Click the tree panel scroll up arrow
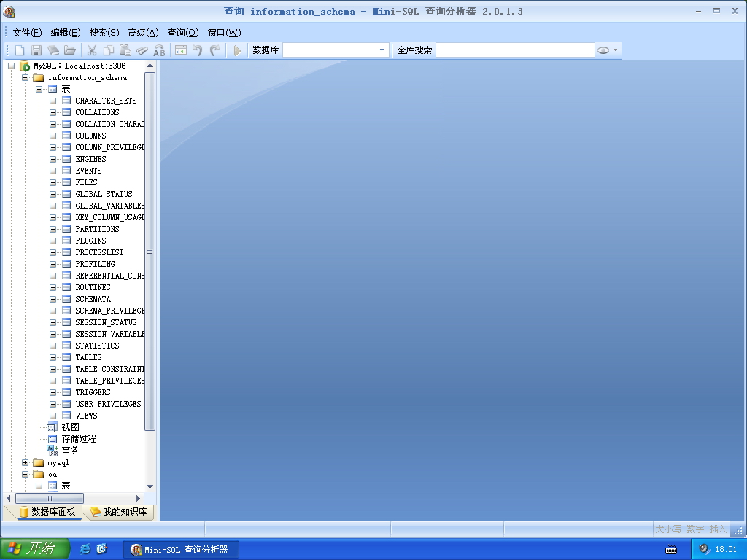The height and width of the screenshot is (560, 747). click(150, 66)
